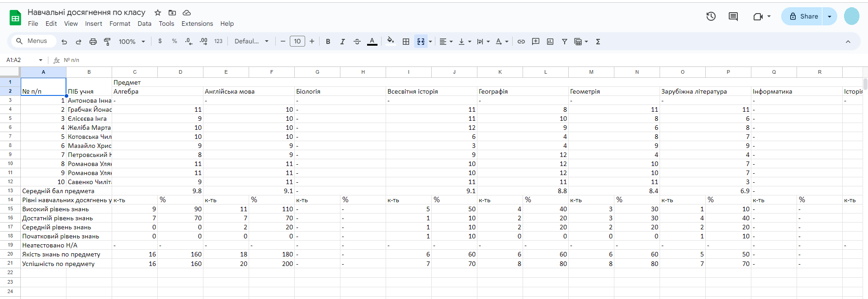Click the font size input field
The width and height of the screenshot is (868, 299).
[297, 42]
